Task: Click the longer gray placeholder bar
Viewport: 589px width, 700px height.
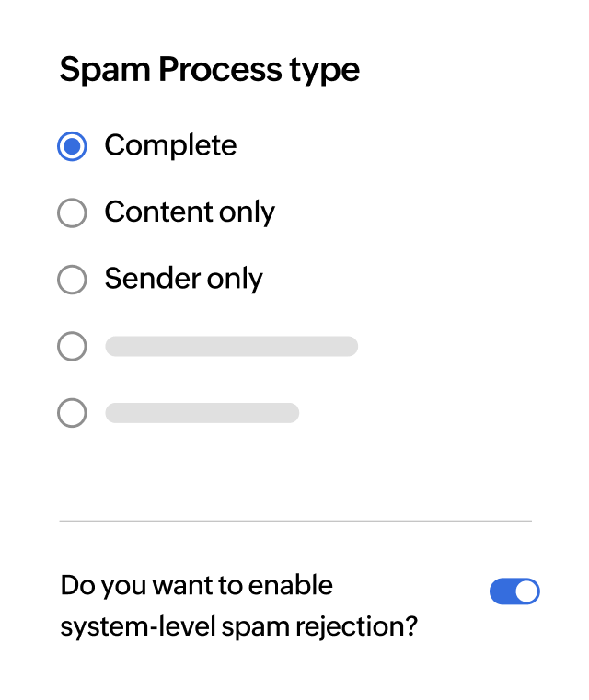Action: click(x=231, y=347)
